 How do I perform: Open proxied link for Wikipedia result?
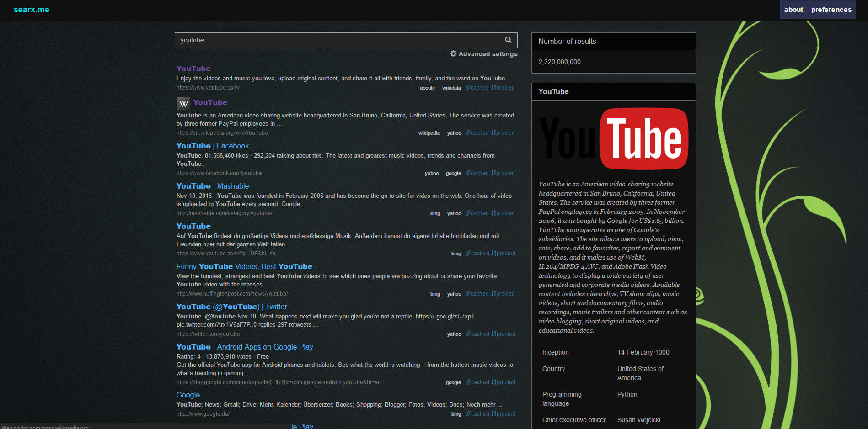tap(503, 133)
